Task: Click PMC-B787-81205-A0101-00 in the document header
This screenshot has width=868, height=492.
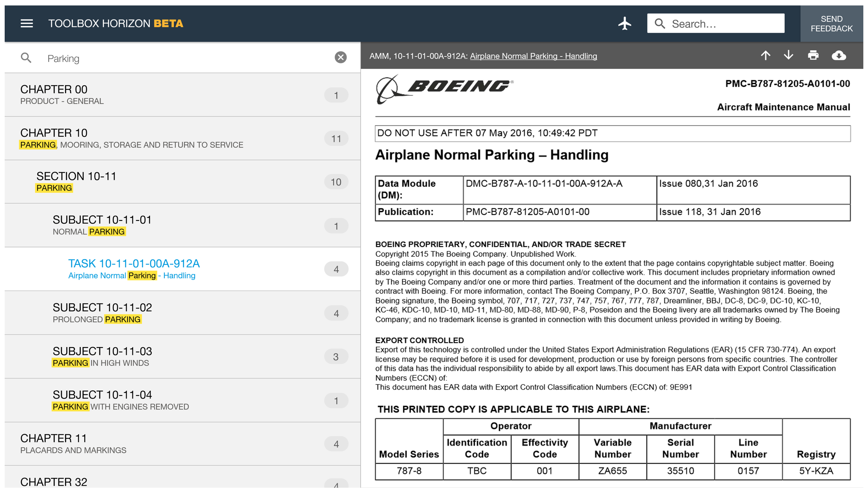Action: pyautogui.click(x=787, y=84)
